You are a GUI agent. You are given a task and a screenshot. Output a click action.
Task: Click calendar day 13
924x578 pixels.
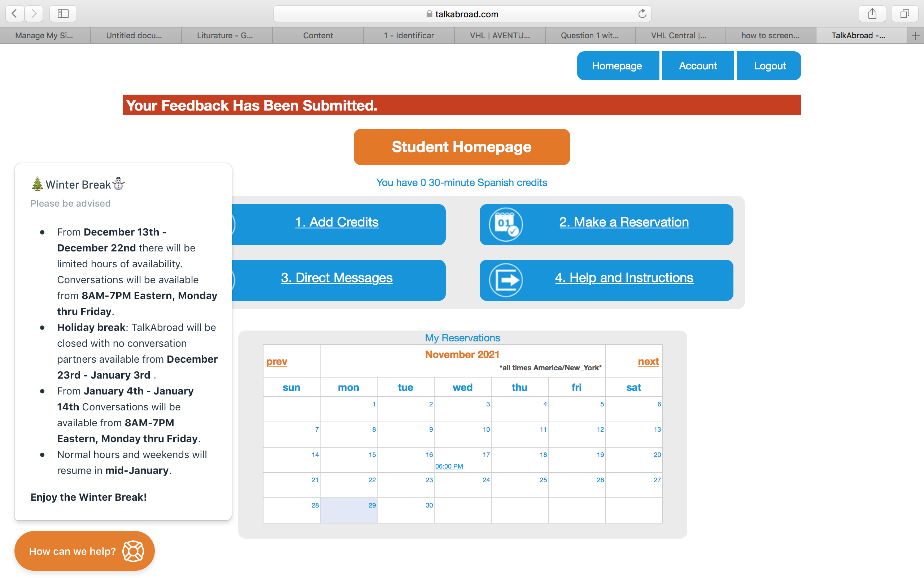pyautogui.click(x=633, y=434)
